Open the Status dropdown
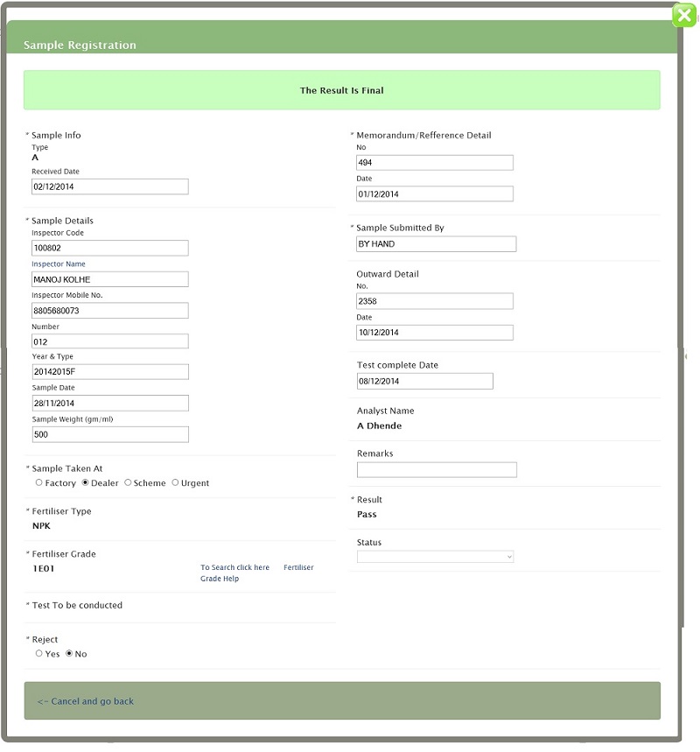This screenshot has height=752, width=700. pos(435,557)
